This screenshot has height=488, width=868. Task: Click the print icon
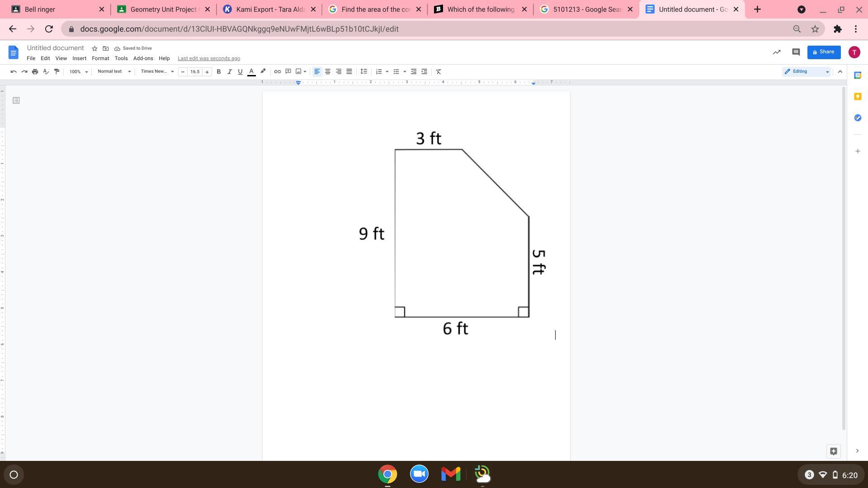[x=35, y=72]
